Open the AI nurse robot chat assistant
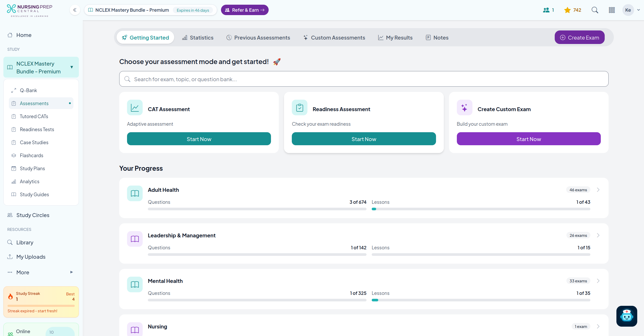 pyautogui.click(x=627, y=316)
